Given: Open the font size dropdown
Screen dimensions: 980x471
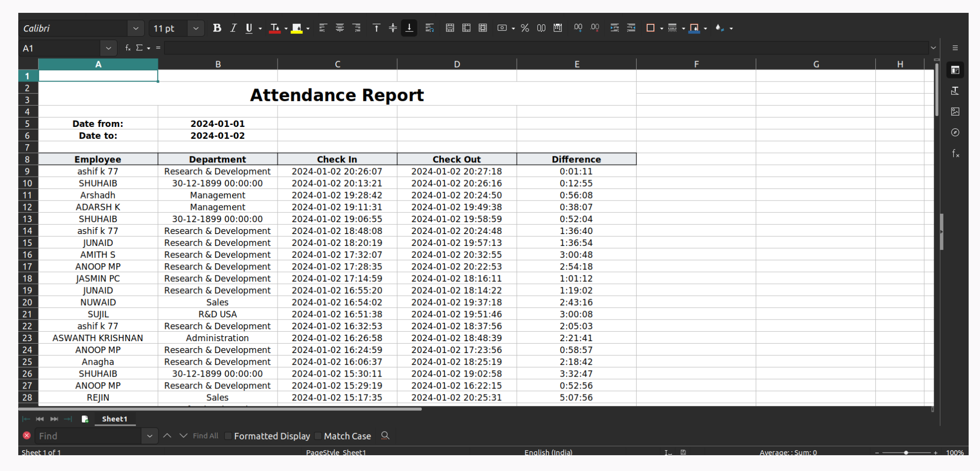Looking at the screenshot, I should tap(196, 29).
